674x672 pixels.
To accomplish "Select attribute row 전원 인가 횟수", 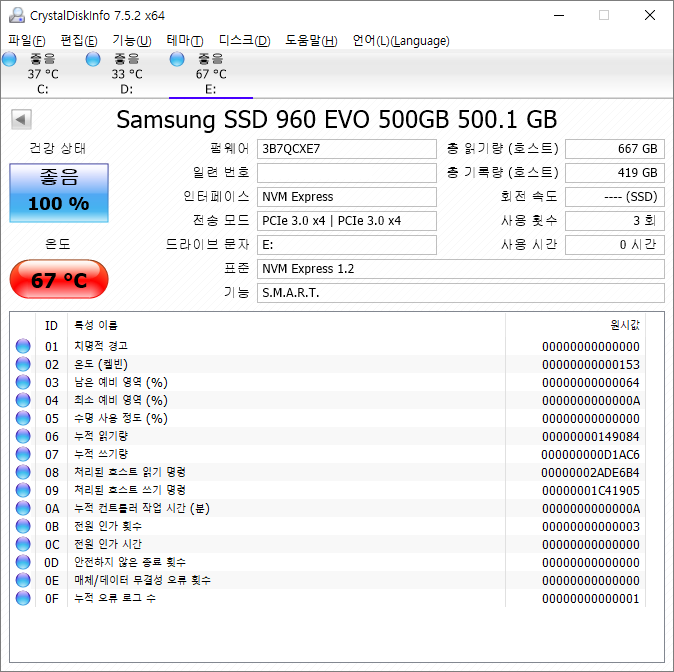I will [x=328, y=526].
